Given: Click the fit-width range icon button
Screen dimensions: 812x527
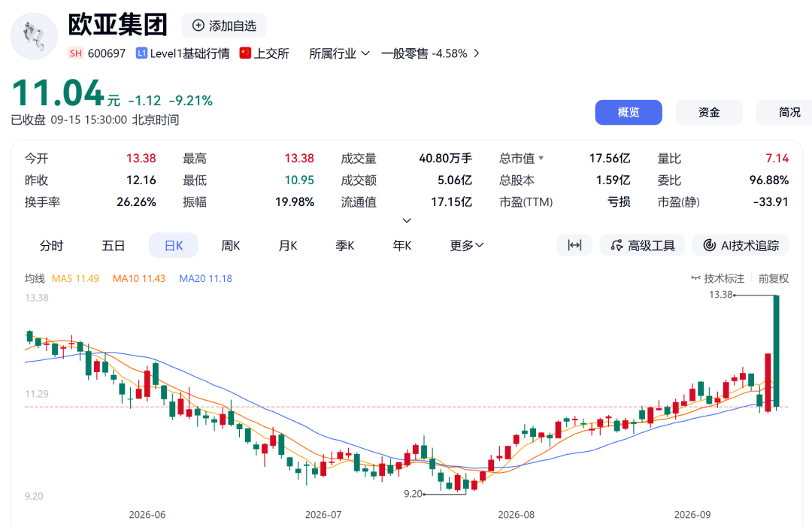Looking at the screenshot, I should [x=574, y=245].
